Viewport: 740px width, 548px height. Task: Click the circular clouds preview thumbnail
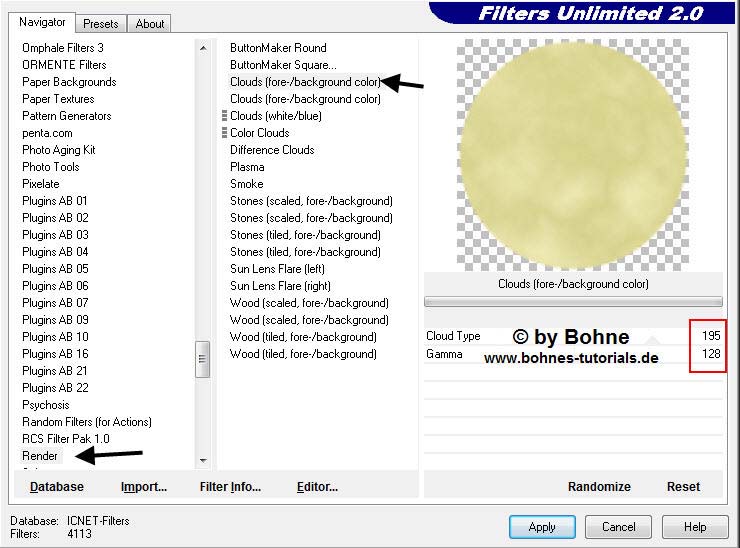coord(573,154)
